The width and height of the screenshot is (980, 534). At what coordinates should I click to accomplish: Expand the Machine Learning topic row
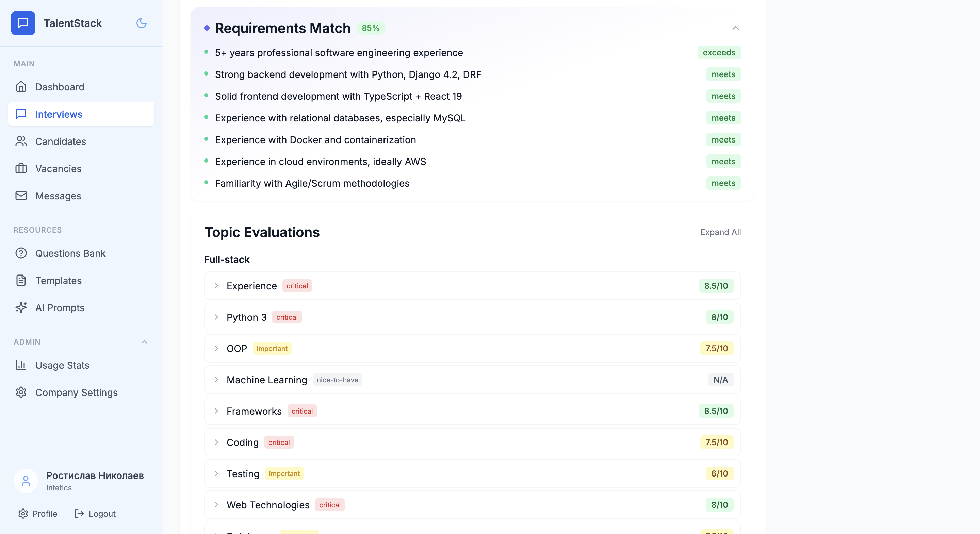(216, 380)
